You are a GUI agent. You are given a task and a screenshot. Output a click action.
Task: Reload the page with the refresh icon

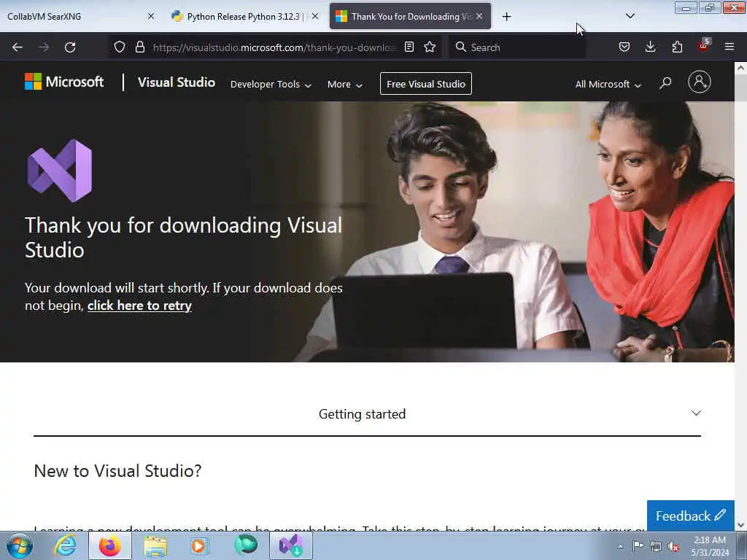(x=70, y=47)
